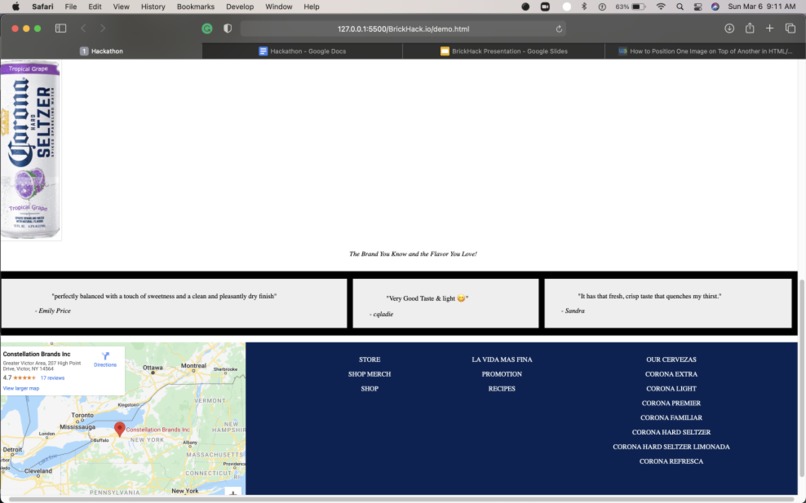Click the CORONA PREMIER link
Screen dimensions: 806x503
(x=671, y=403)
